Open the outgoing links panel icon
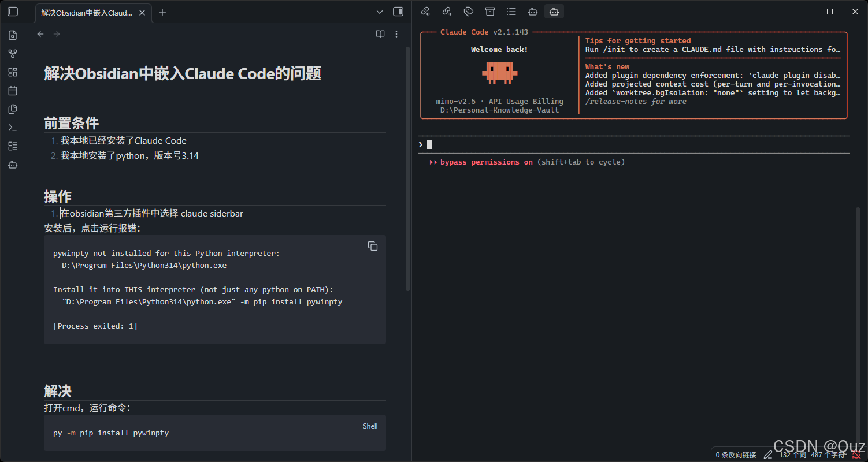This screenshot has width=868, height=462. click(x=447, y=12)
